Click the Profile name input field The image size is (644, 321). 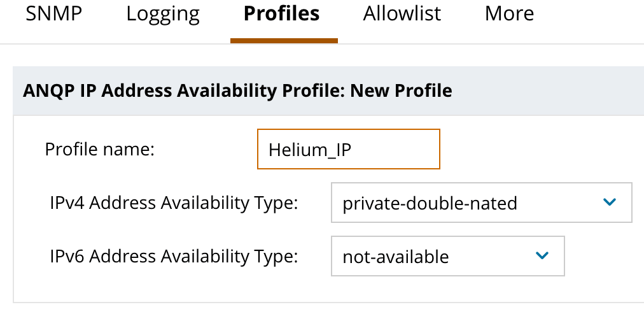tap(348, 149)
